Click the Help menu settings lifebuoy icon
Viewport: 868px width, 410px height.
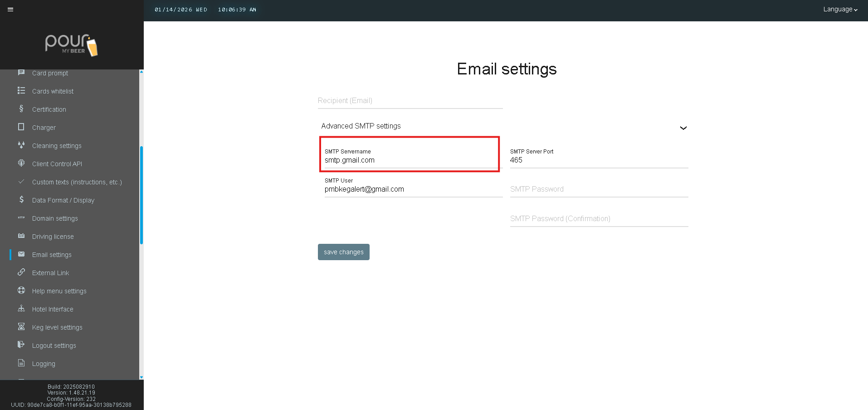click(x=21, y=291)
